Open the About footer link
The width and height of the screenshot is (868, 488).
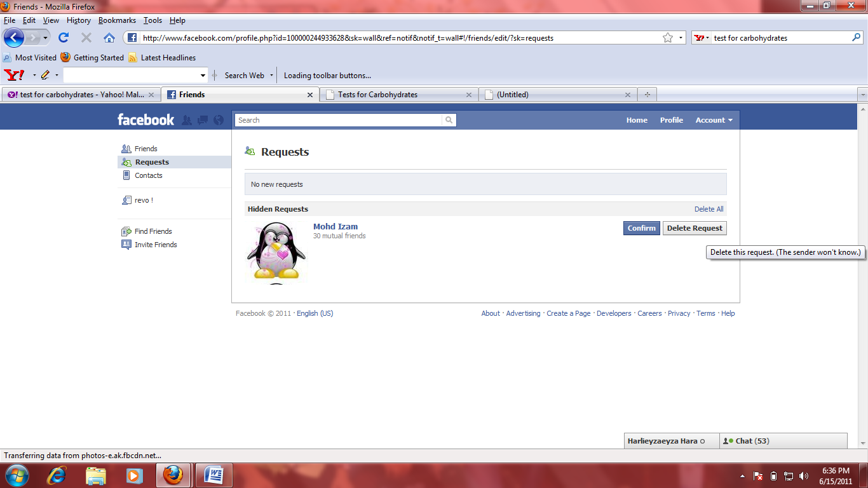(x=491, y=313)
